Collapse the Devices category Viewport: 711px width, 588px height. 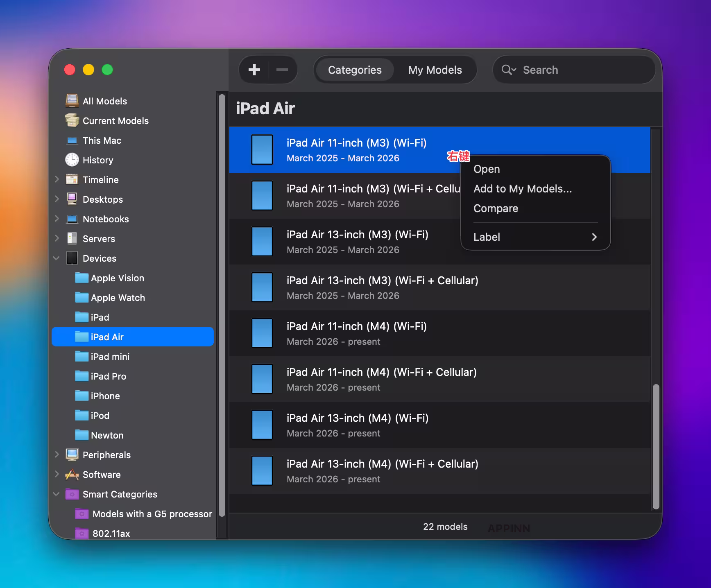(57, 258)
